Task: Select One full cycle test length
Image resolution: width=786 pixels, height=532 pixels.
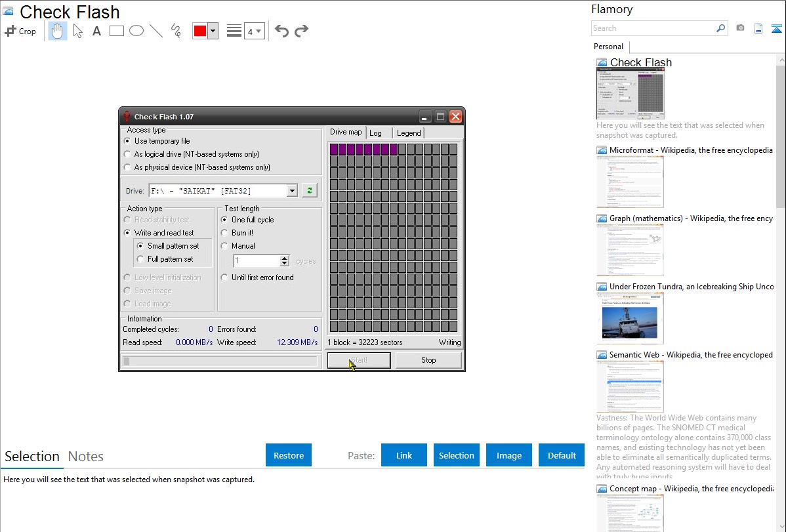Action: (224, 220)
